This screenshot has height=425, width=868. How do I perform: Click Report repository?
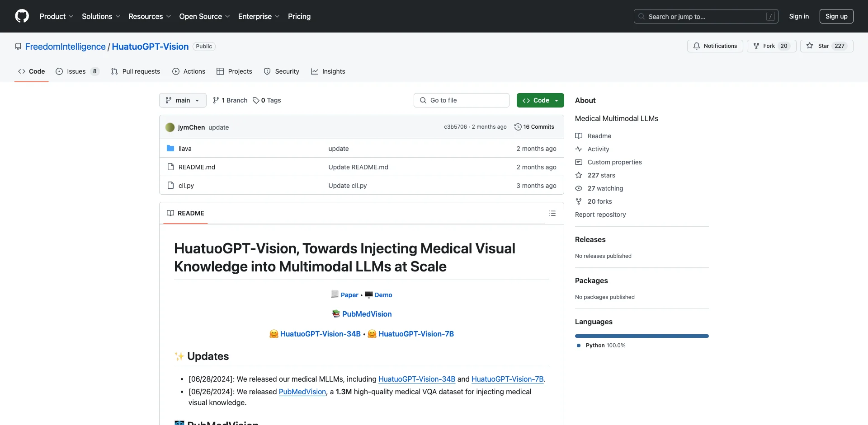(600, 215)
